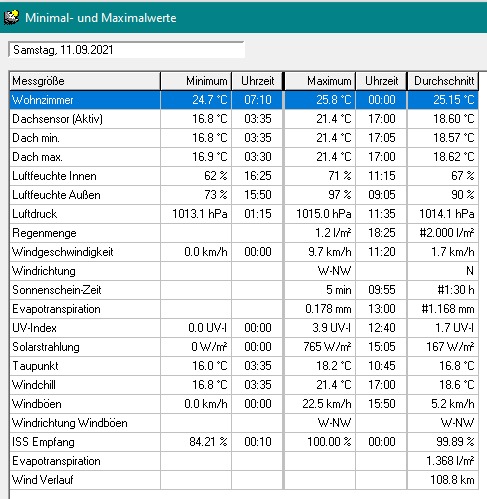Select the Windgeschwindigkeit row
This screenshot has height=499, width=487.
coord(244,252)
